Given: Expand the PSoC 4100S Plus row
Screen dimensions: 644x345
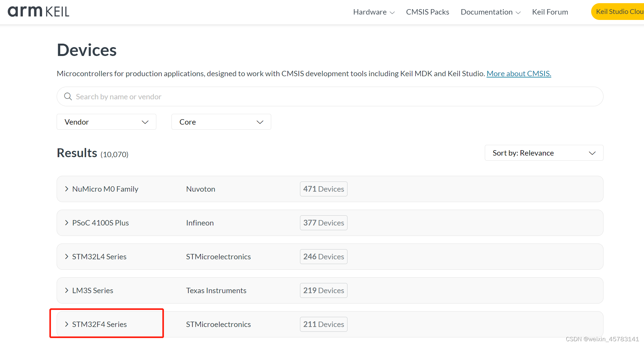Looking at the screenshot, I should click(66, 223).
